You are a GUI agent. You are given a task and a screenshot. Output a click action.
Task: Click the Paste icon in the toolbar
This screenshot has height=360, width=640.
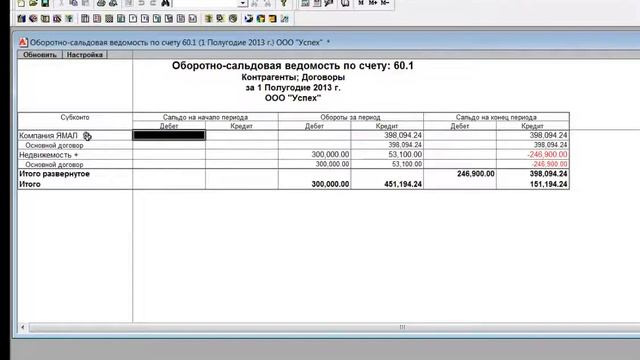pos(86,3)
